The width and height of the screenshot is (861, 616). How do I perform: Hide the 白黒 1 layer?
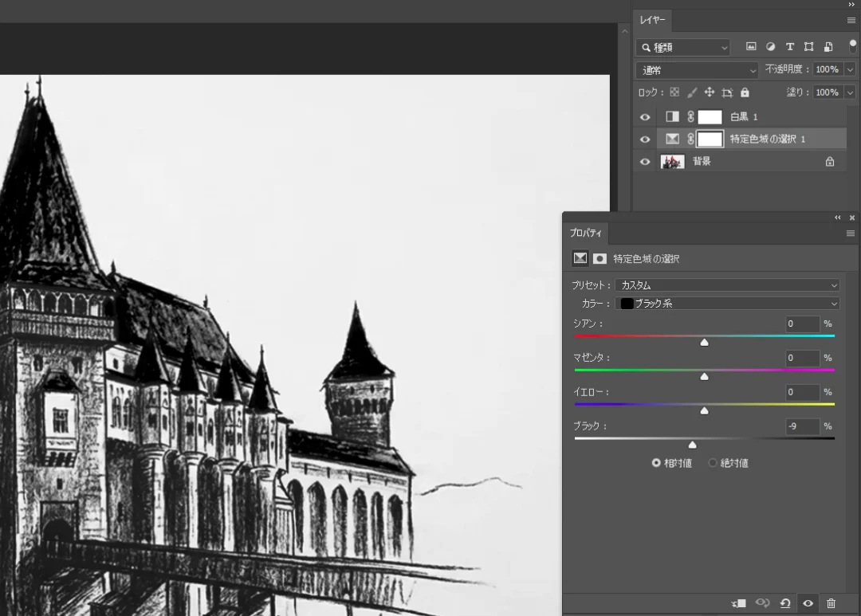click(x=645, y=117)
